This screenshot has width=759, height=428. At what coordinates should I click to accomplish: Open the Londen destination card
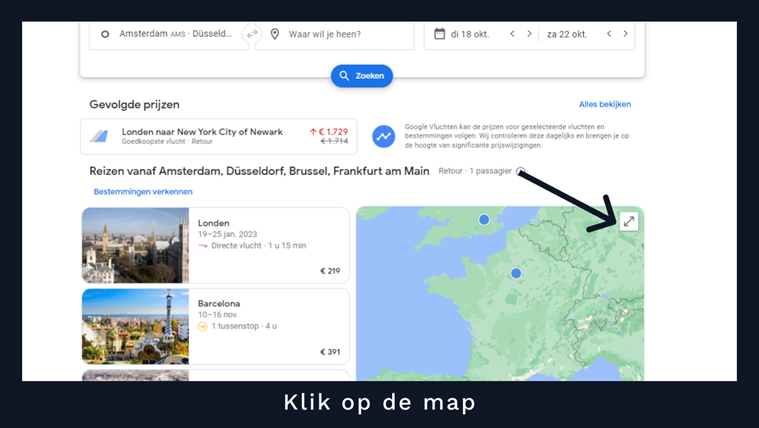(215, 246)
